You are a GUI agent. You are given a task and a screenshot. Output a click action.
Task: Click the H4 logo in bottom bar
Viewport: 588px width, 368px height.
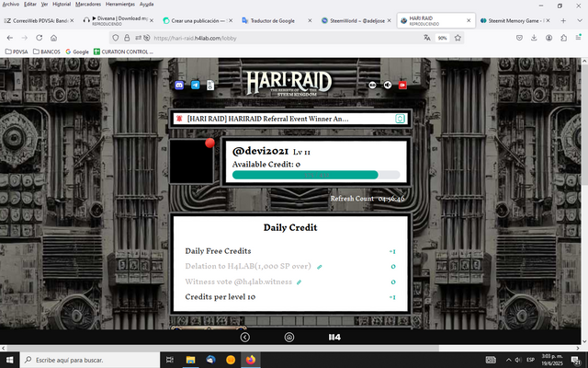(334, 338)
